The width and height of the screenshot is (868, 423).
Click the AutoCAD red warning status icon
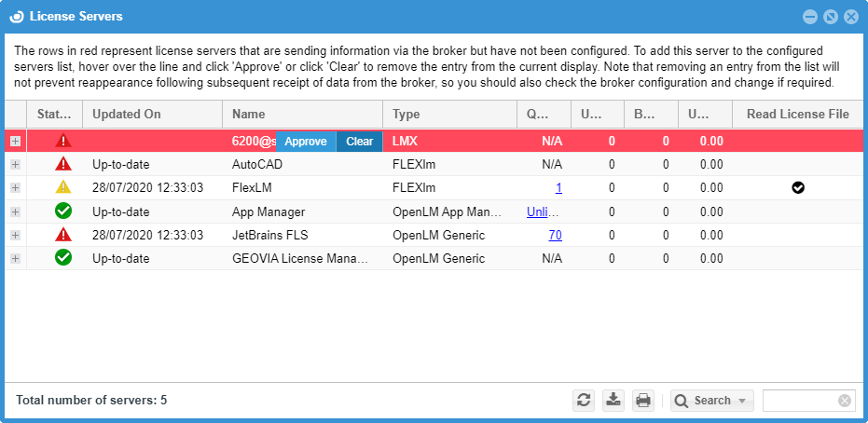63,164
